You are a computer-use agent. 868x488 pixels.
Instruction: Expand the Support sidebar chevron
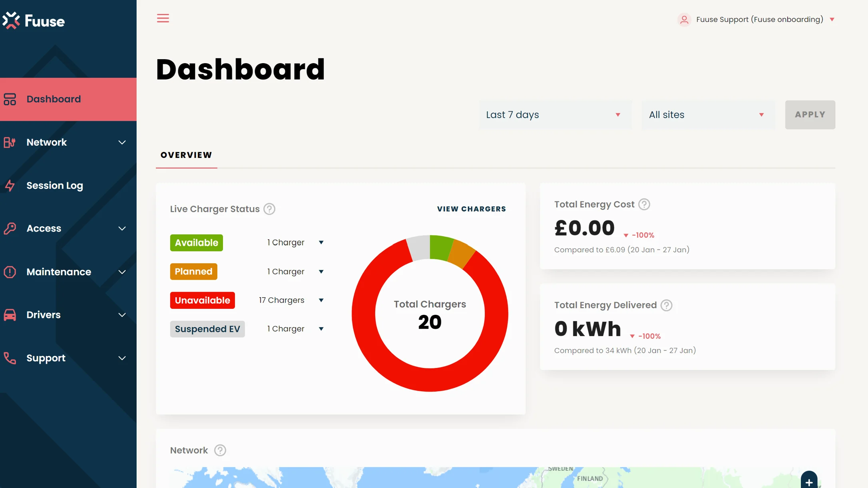coord(122,358)
